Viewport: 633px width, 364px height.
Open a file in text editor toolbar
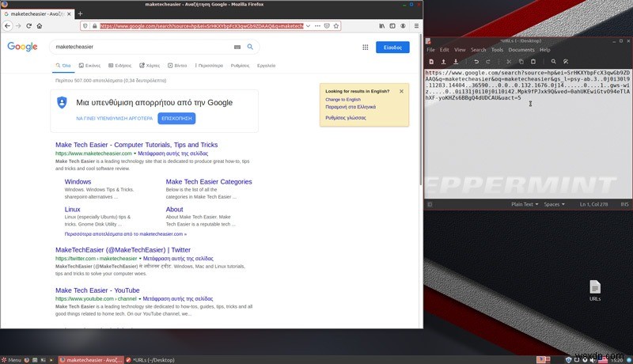tap(443, 62)
